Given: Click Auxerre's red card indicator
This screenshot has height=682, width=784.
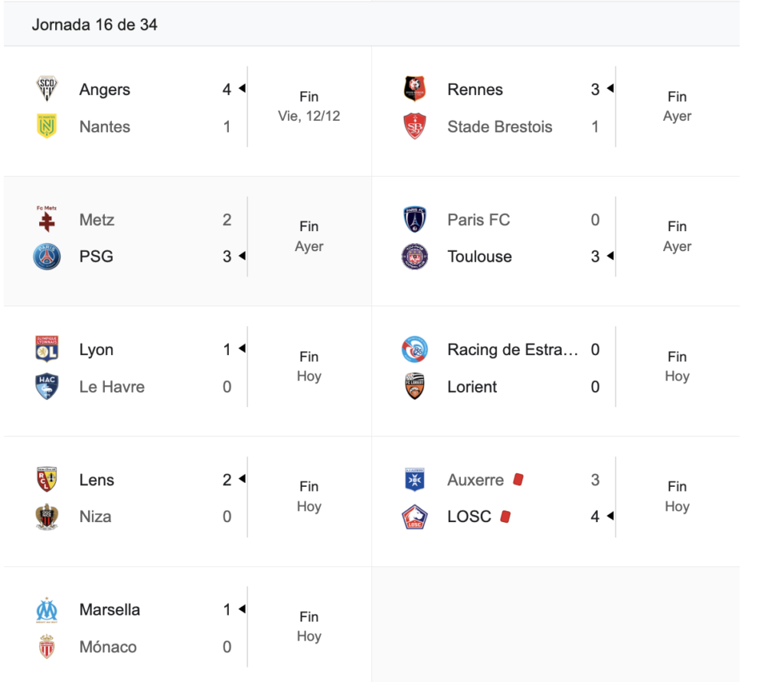Looking at the screenshot, I should tap(518, 480).
